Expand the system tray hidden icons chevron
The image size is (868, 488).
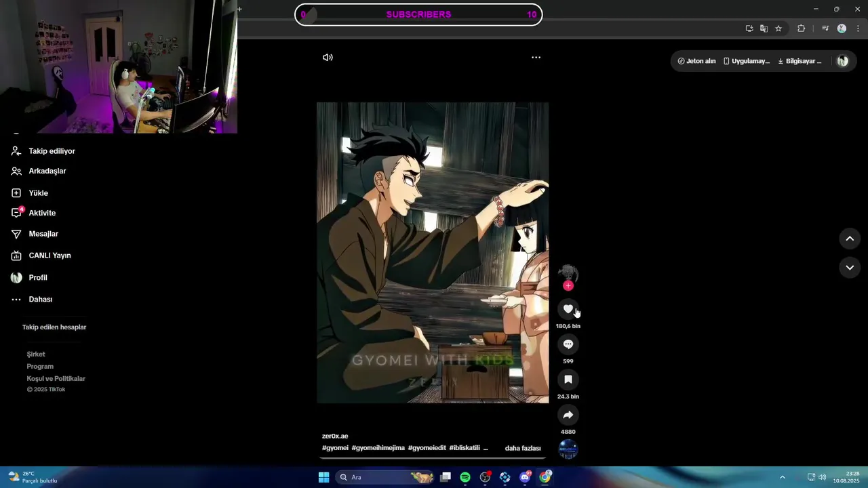pyautogui.click(x=782, y=477)
